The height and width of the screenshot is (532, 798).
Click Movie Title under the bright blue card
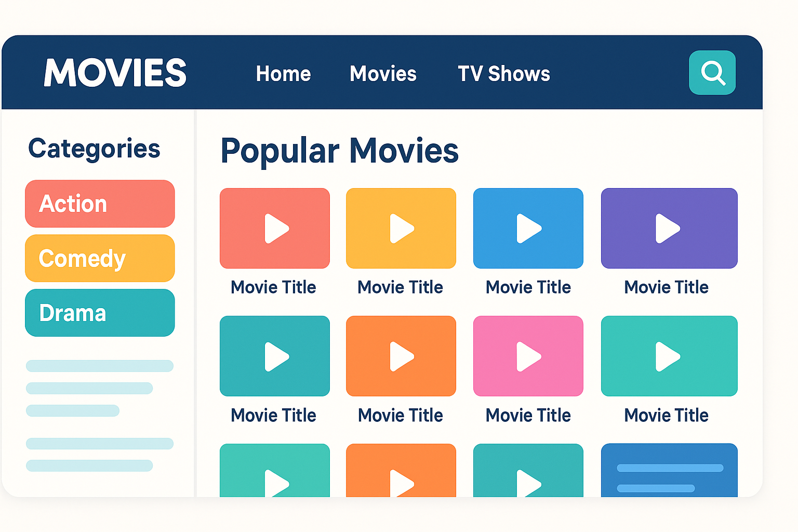[528, 287]
